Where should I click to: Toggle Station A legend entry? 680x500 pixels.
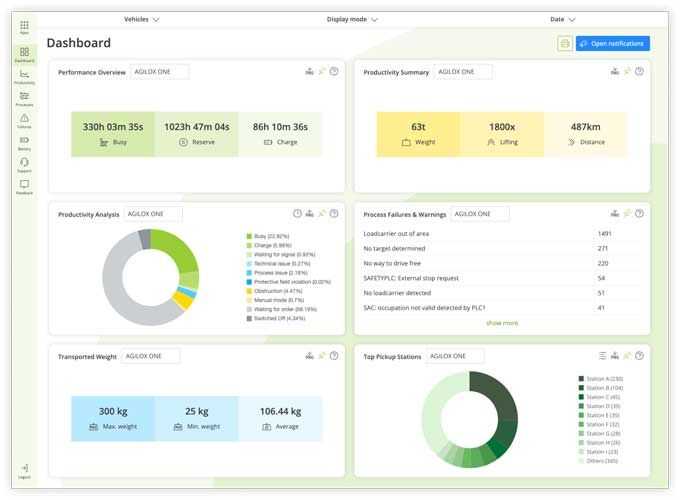coord(601,379)
